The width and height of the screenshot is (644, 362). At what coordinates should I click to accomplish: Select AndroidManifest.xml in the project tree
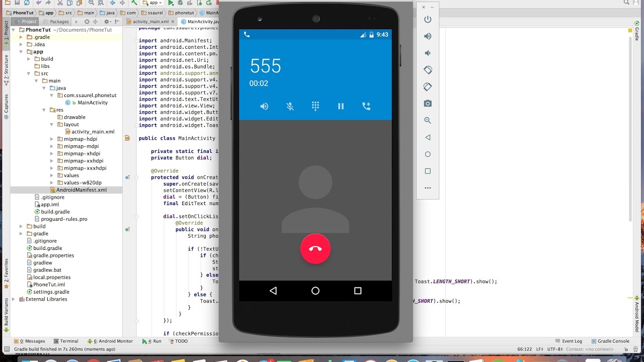(x=81, y=190)
